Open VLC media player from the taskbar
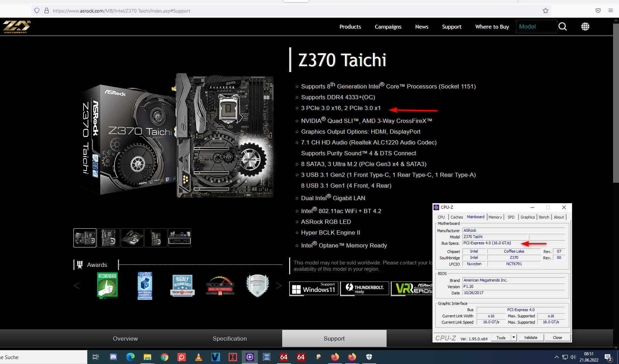The height and width of the screenshot is (364, 619). tap(198, 357)
